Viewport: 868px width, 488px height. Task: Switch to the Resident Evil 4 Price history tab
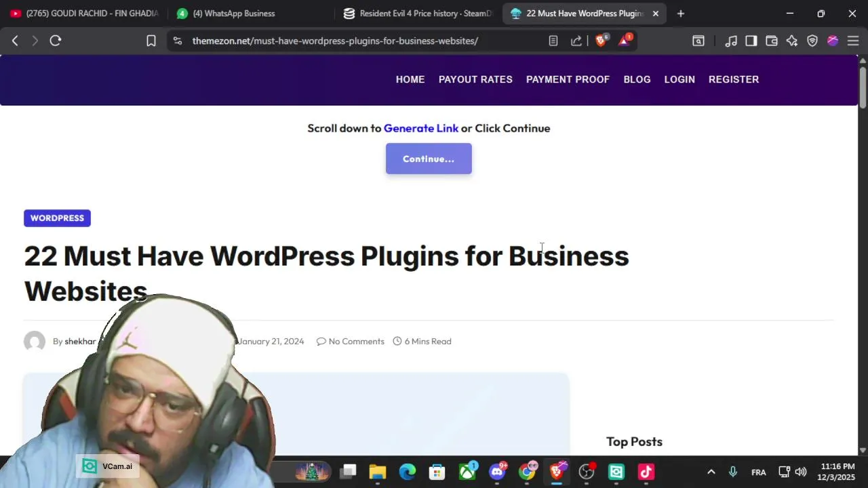pyautogui.click(x=417, y=14)
